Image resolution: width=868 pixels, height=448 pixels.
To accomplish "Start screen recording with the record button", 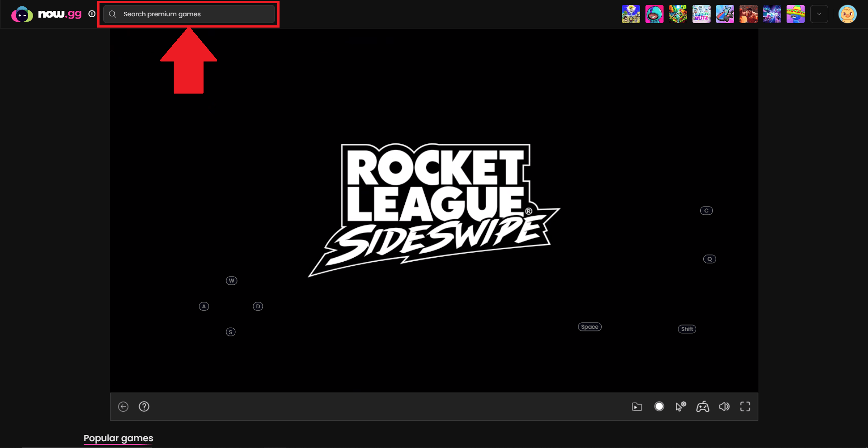I will [x=659, y=406].
